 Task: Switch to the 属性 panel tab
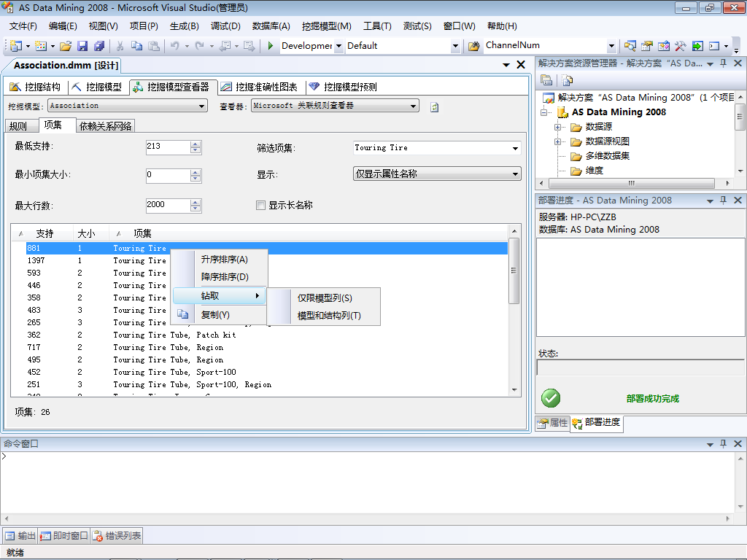click(x=553, y=423)
